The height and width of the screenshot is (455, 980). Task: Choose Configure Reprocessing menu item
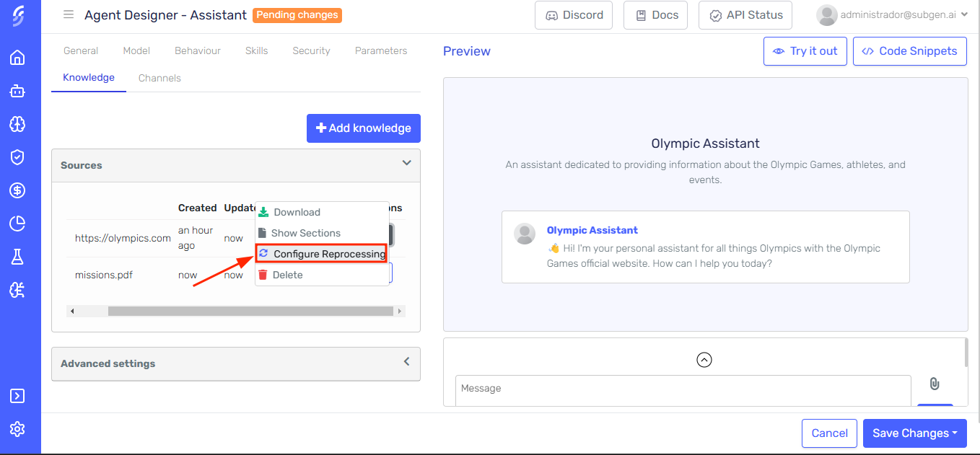[x=322, y=254]
